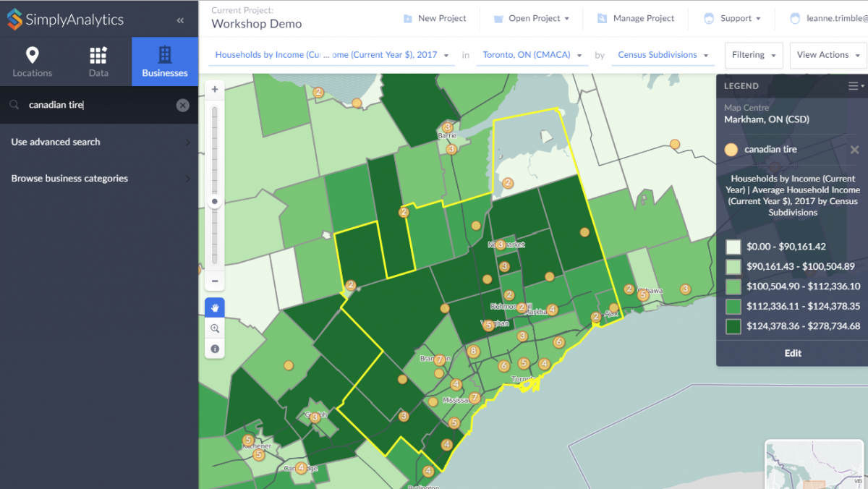This screenshot has width=868, height=489.
Task: Select the magnifier zoom tool
Action: pos(215,328)
